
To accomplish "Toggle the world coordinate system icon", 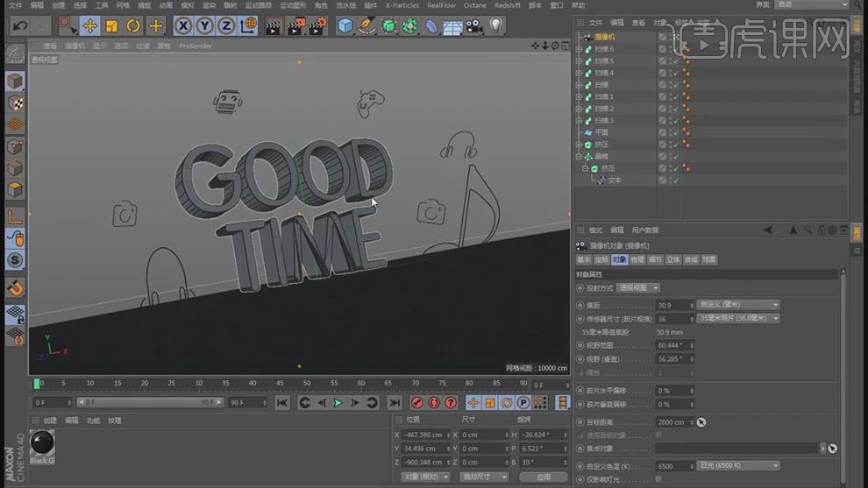I will pos(248,25).
